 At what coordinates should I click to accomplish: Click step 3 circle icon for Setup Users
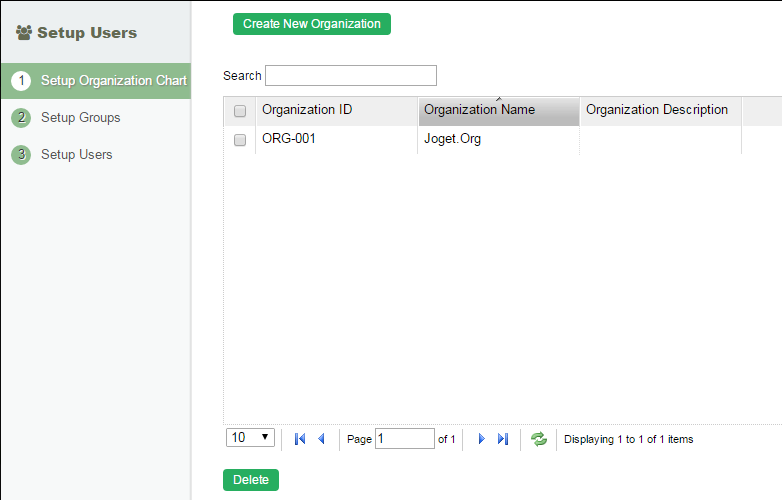(x=21, y=155)
